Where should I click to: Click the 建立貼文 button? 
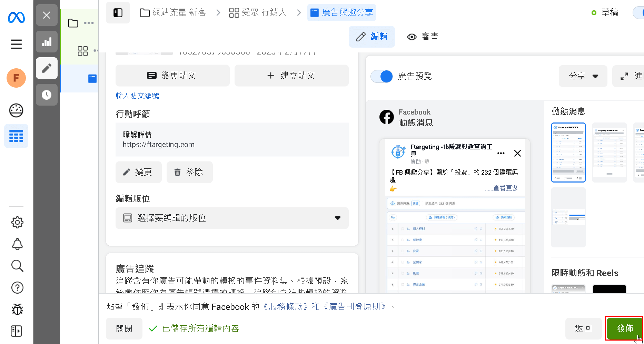[291, 76]
